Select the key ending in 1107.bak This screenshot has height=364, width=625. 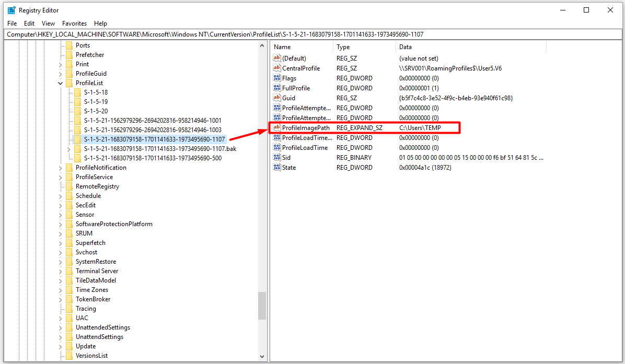[160, 148]
